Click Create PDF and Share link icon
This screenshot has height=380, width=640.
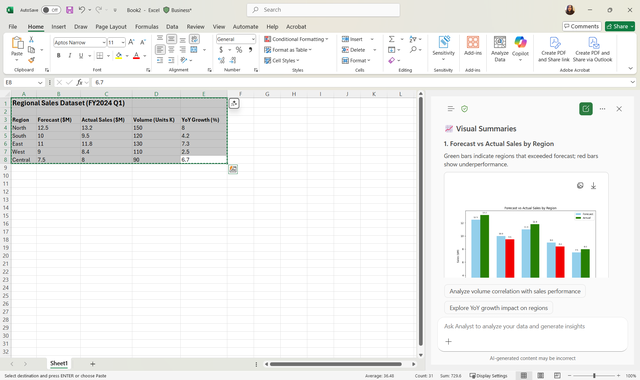coord(553,49)
